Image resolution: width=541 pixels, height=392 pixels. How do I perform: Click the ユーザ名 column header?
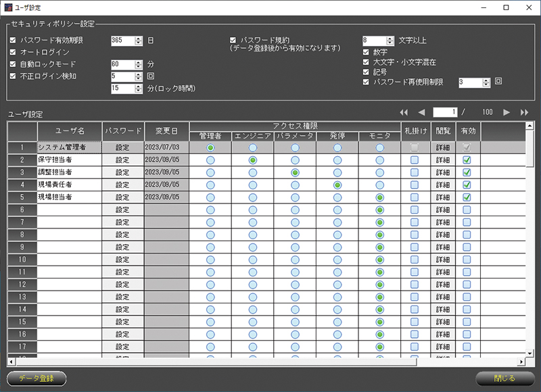70,131
